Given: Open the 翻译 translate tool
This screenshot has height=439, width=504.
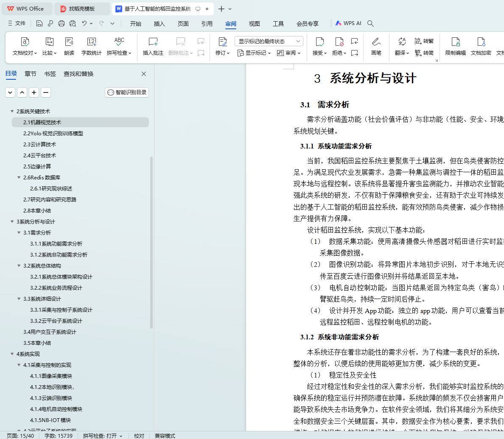Looking at the screenshot, I should (x=402, y=46).
